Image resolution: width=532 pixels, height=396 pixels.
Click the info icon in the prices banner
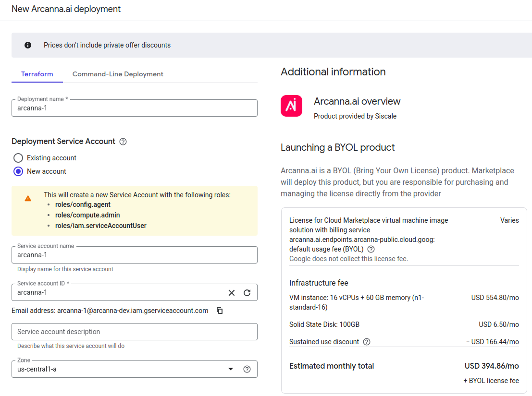click(28, 45)
